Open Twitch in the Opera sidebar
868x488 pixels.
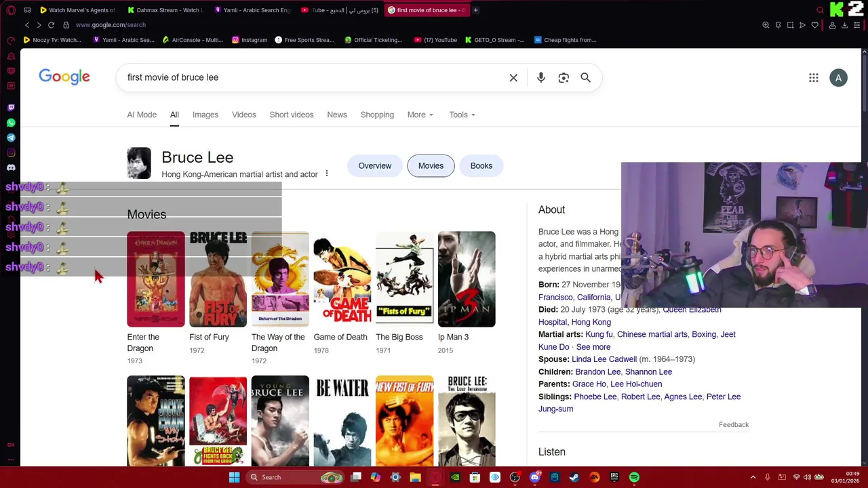pos(11,107)
